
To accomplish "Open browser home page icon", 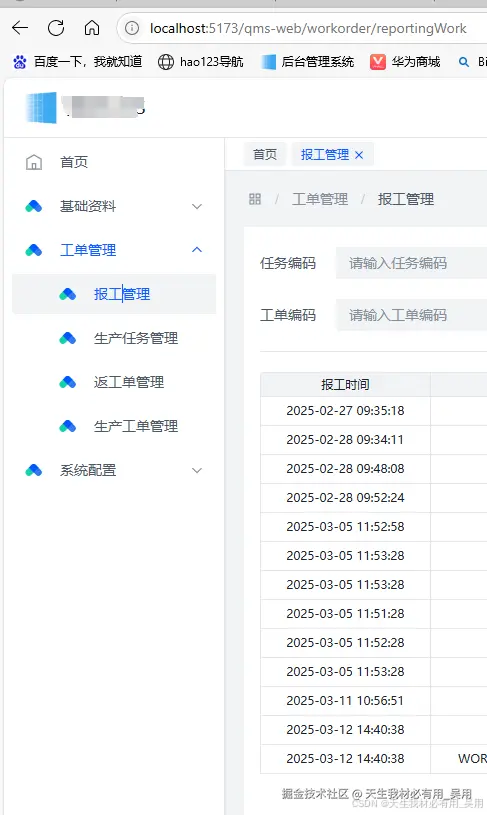I will point(91,28).
